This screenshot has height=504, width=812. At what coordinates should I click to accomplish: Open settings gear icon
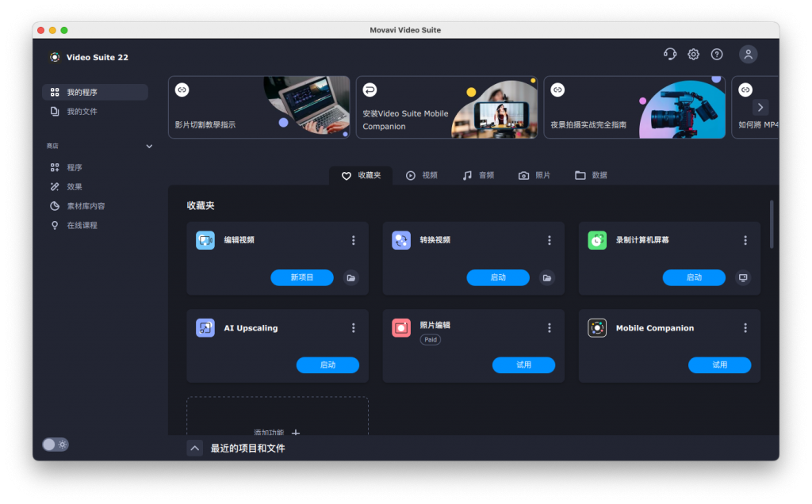point(693,54)
